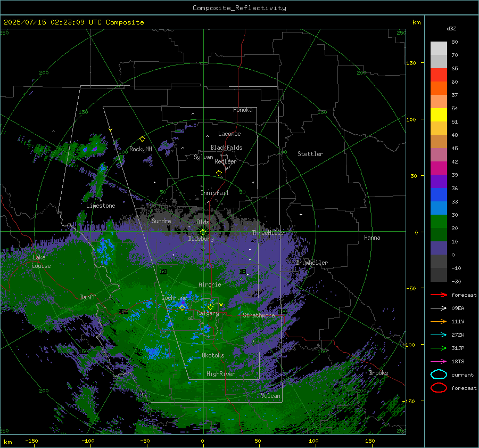Click the Calgary label on map
This screenshot has height=448, width=479.
[x=208, y=313]
